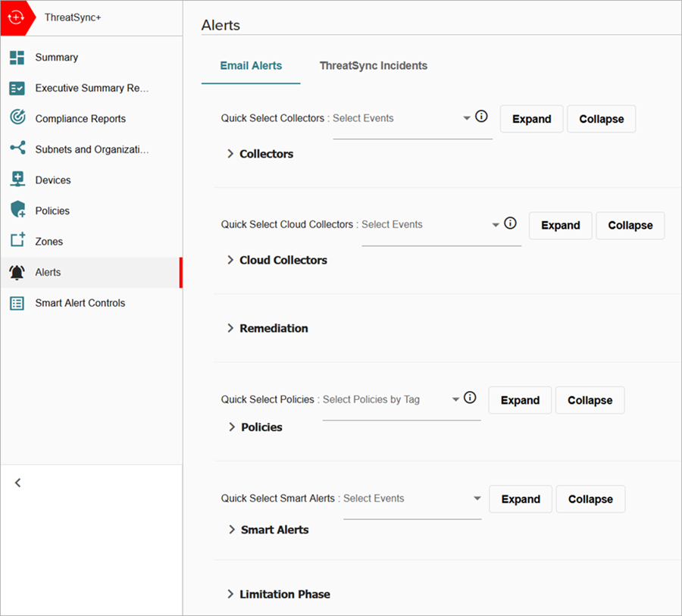Click the Zones icon in the sidebar
The image size is (682, 616).
[19, 241]
